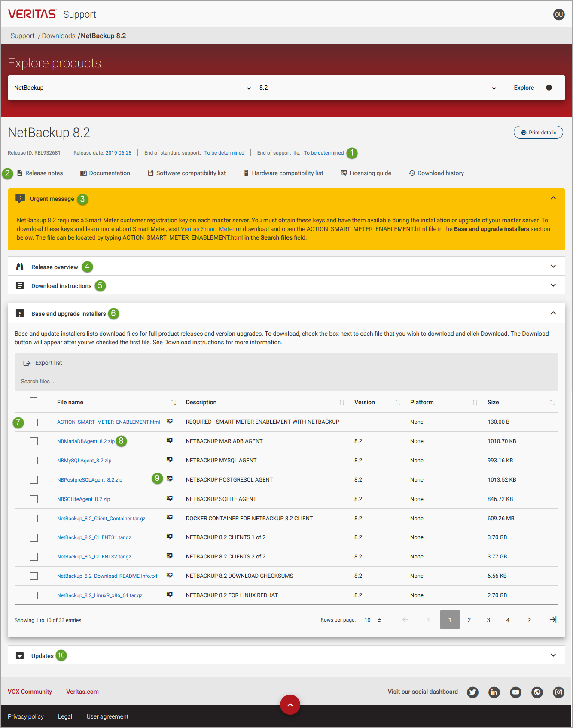Open Licensing guide
573x728 pixels.
click(366, 173)
